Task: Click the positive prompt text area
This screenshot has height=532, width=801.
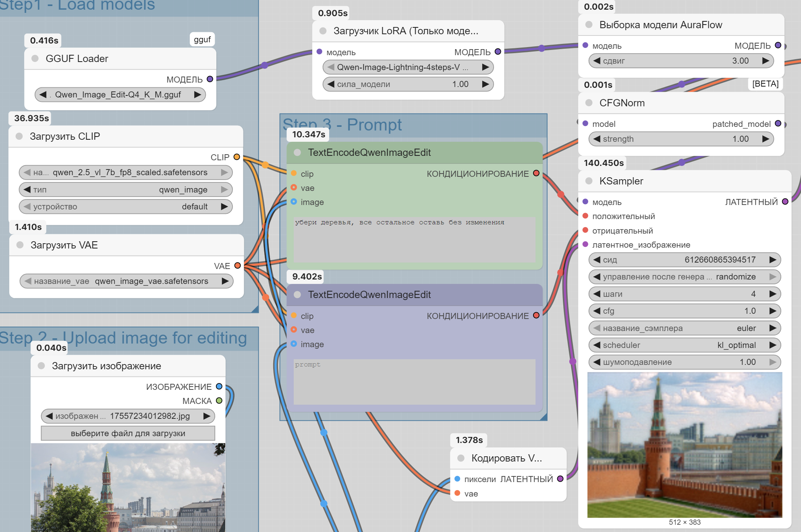Action: coord(414,240)
